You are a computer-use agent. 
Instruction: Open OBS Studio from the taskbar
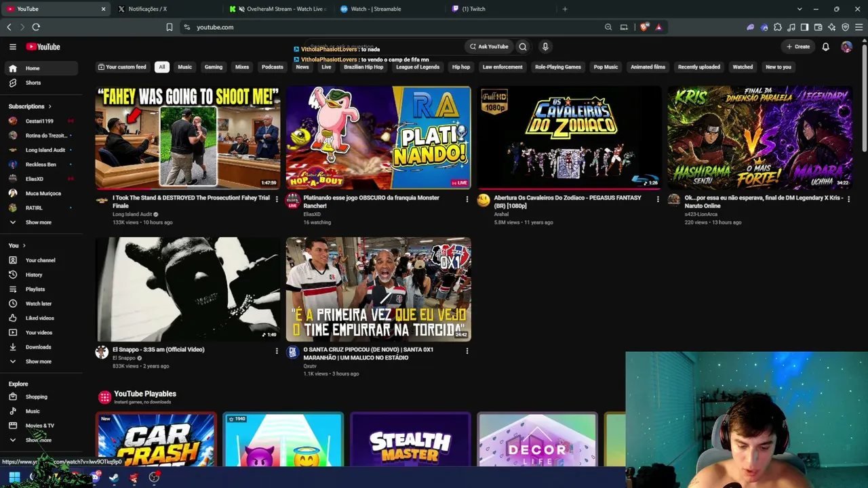click(154, 477)
